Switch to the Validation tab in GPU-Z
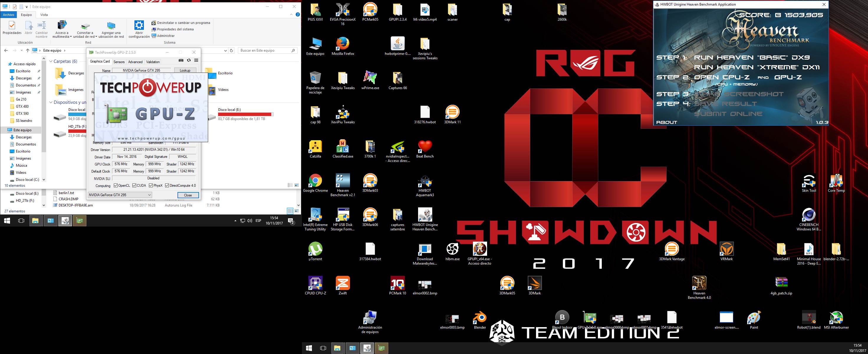 153,62
